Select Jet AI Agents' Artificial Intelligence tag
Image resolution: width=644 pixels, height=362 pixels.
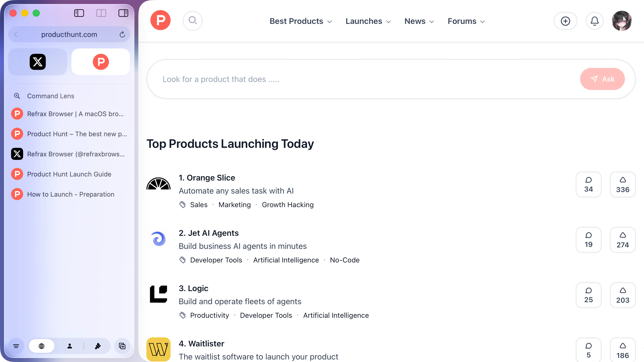[x=286, y=260]
